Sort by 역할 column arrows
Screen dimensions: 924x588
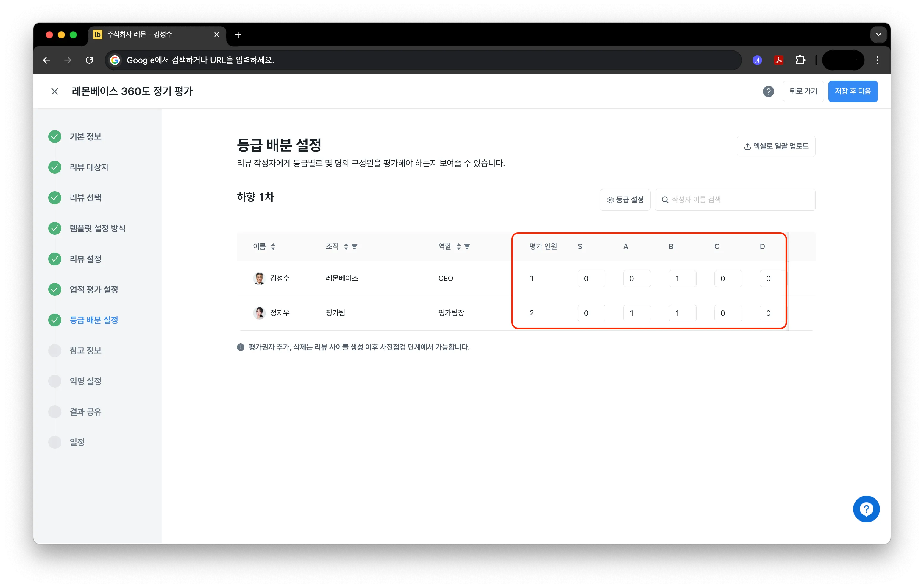coord(458,247)
